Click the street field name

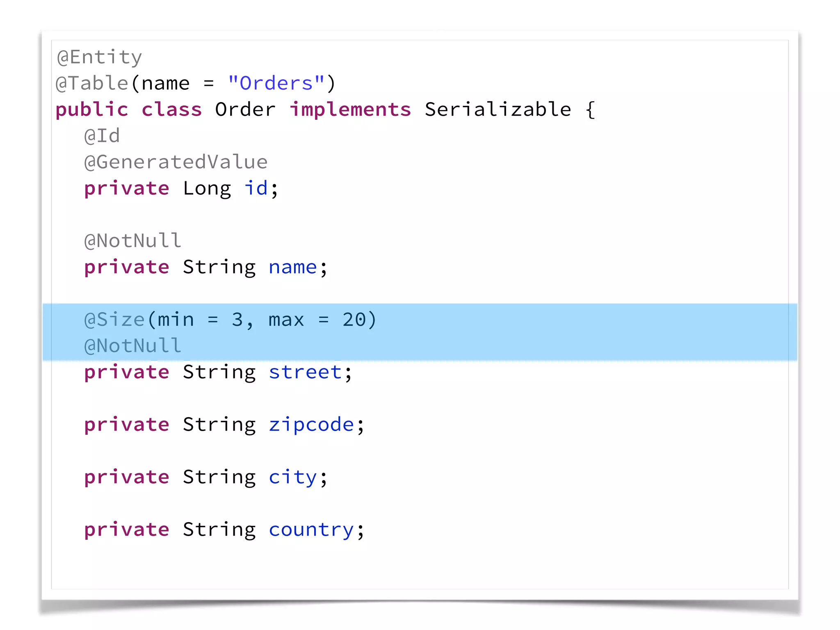(305, 372)
